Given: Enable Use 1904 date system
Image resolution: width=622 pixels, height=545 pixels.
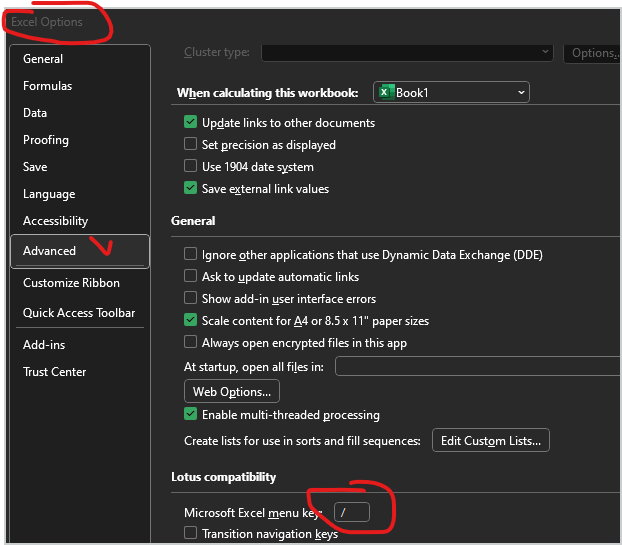Looking at the screenshot, I should pos(190,166).
